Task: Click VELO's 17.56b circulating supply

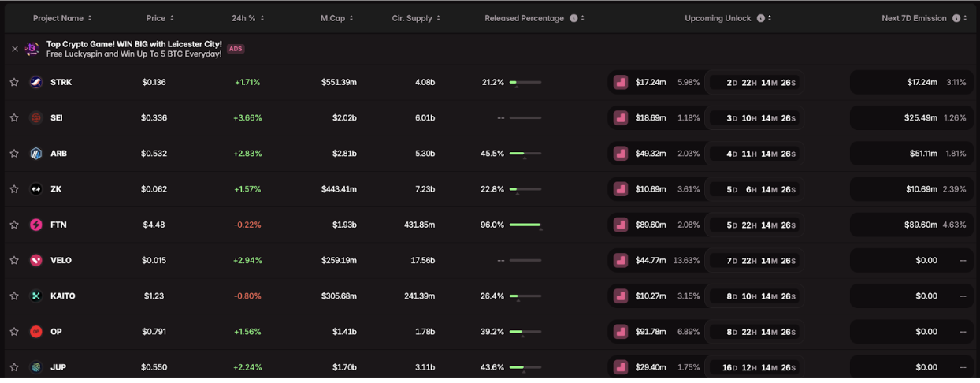Action: point(422,260)
